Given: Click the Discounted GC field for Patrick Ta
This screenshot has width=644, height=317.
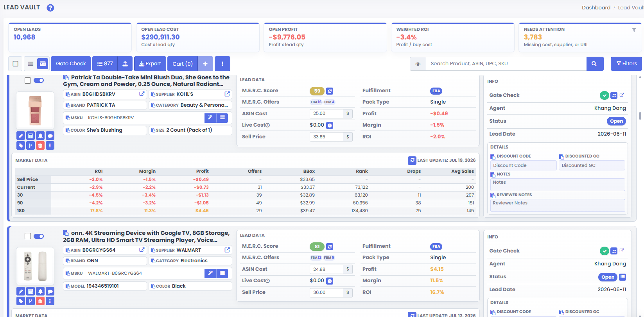Looking at the screenshot, I should pos(592,165).
